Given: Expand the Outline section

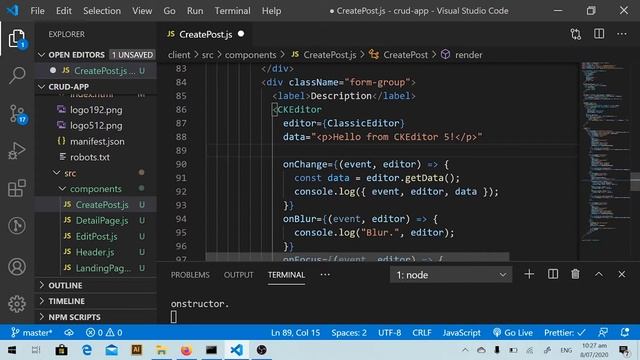Looking at the screenshot, I should click(96, 285).
